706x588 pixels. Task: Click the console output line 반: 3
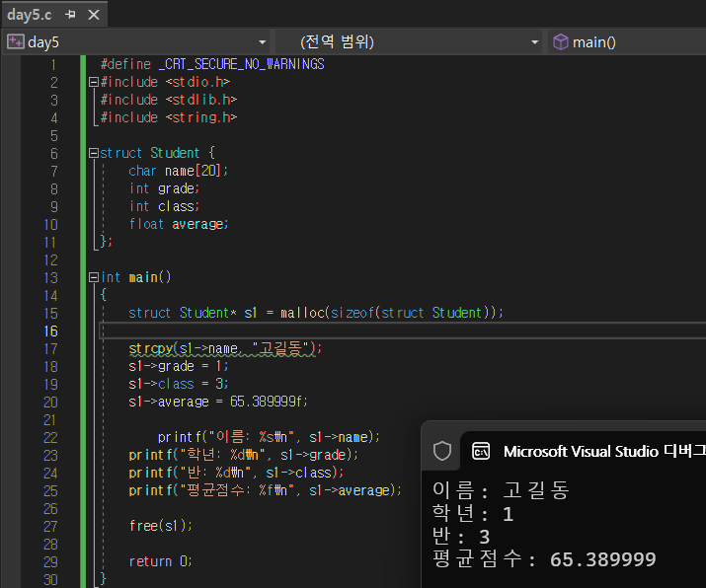click(461, 537)
